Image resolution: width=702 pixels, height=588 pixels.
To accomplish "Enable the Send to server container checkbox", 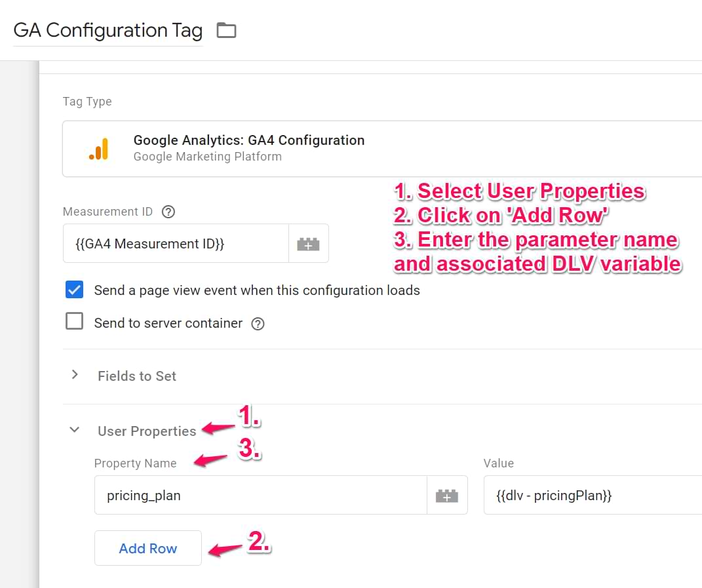I will (x=74, y=322).
